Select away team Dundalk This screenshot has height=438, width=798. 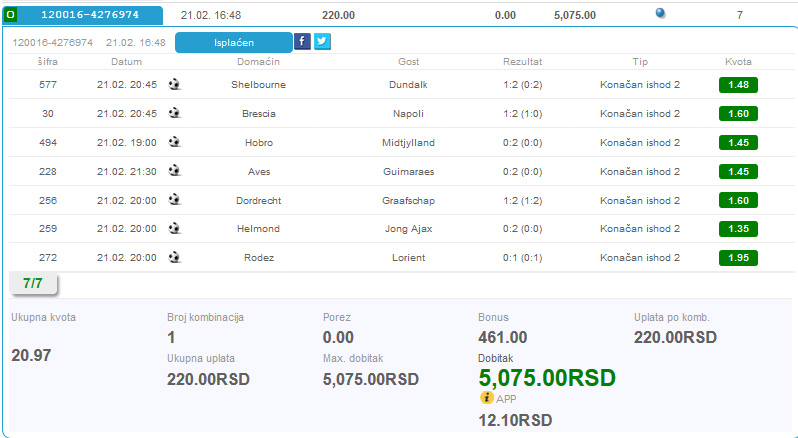tap(408, 84)
